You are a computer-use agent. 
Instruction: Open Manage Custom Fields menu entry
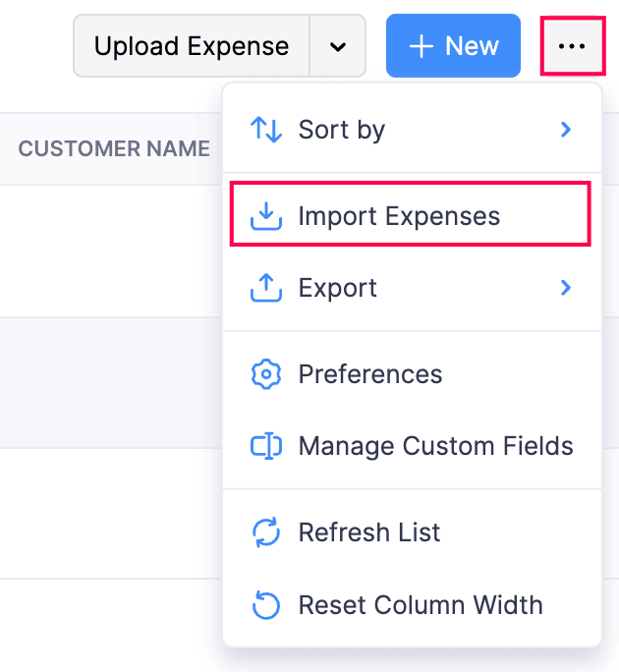(435, 446)
